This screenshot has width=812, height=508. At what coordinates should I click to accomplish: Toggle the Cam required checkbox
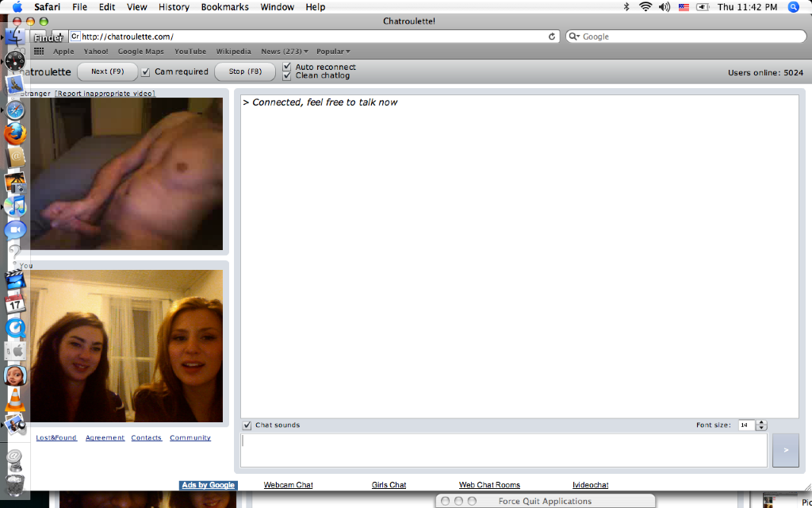[146, 72]
